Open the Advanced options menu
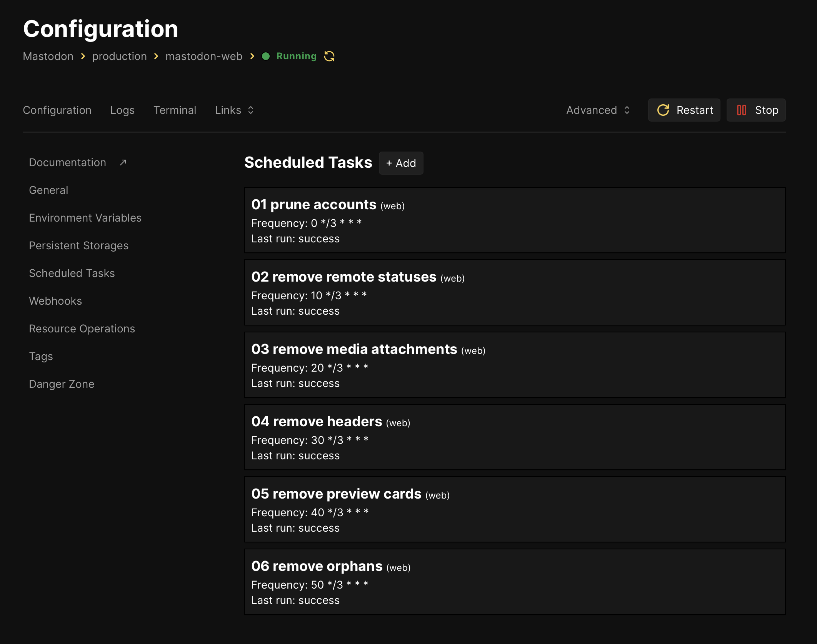 pyautogui.click(x=597, y=110)
